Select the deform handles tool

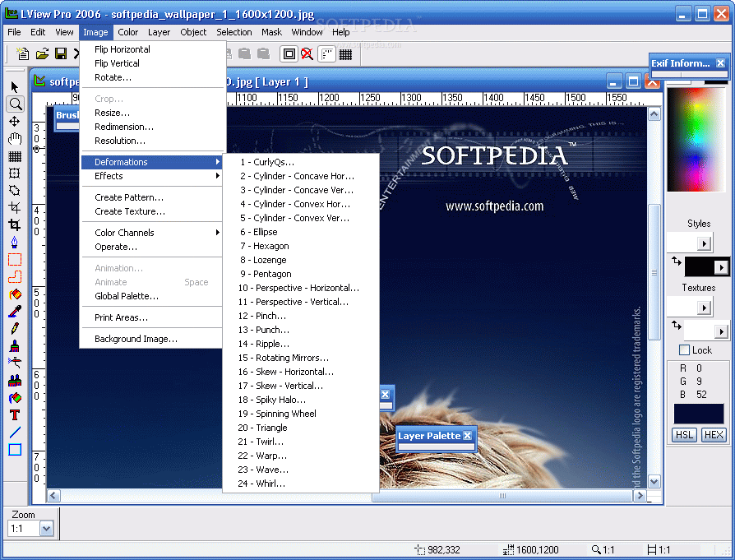pos(15,173)
